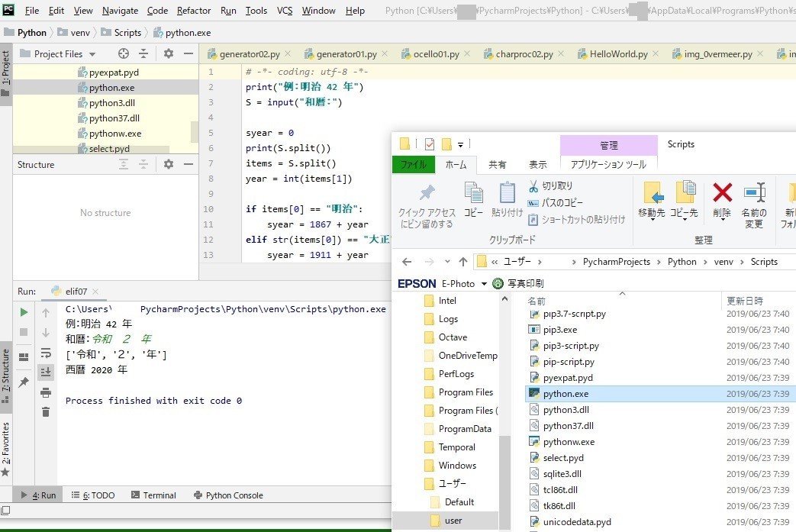This screenshot has height=532, width=796.
Task: Rerun elif07 with the green play icon
Action: click(24, 312)
